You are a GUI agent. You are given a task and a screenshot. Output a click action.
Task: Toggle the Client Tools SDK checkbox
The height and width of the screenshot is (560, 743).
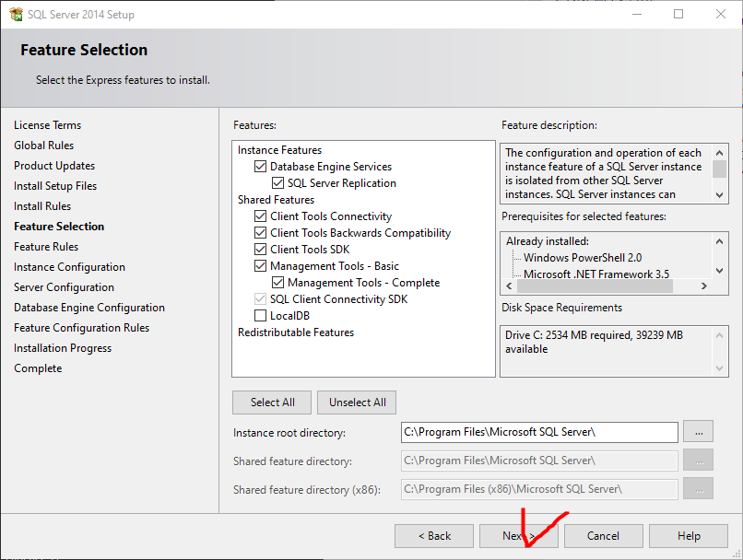(x=260, y=250)
